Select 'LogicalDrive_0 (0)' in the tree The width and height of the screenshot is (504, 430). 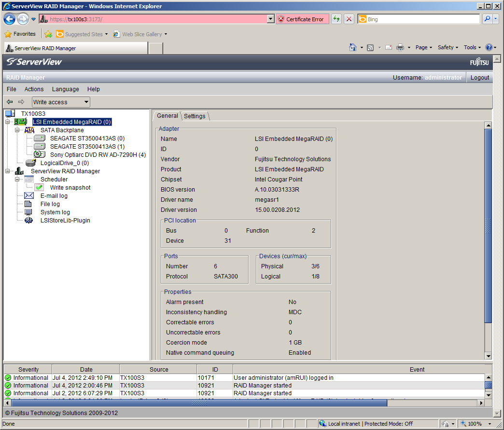(x=65, y=163)
